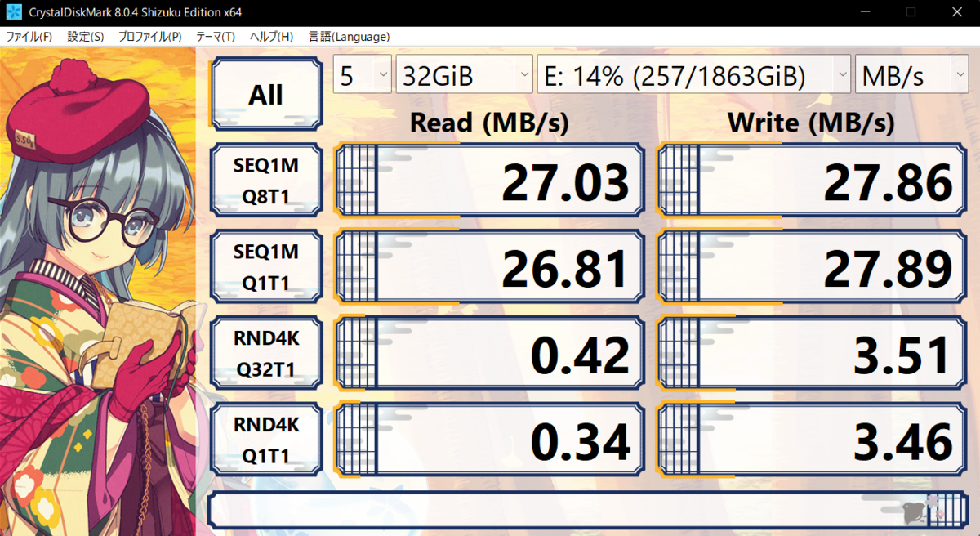Image resolution: width=980 pixels, height=536 pixels.
Task: Open the 言語(Language) menu
Action: click(349, 37)
